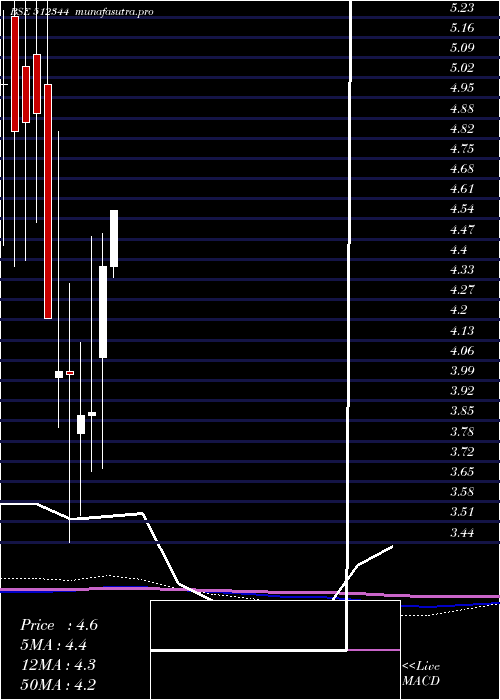The image size is (500, 700).
Task: Click the 3.72 price axis label
Action: 462,451
